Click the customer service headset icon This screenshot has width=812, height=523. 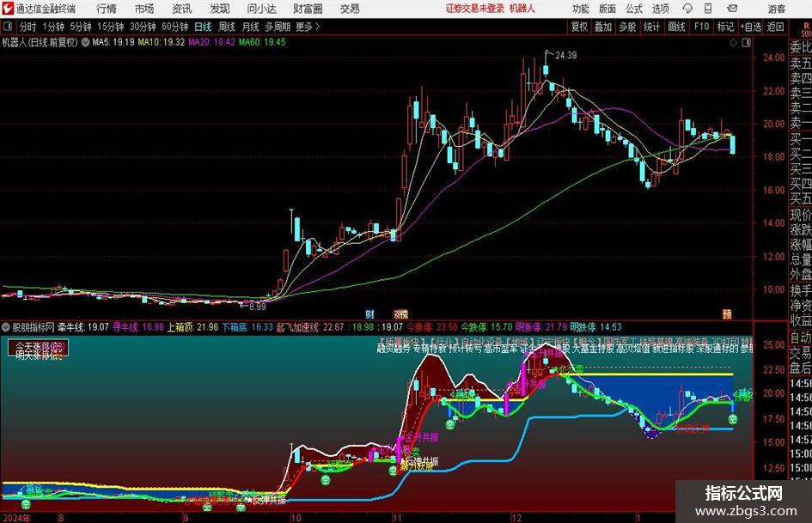(x=687, y=9)
